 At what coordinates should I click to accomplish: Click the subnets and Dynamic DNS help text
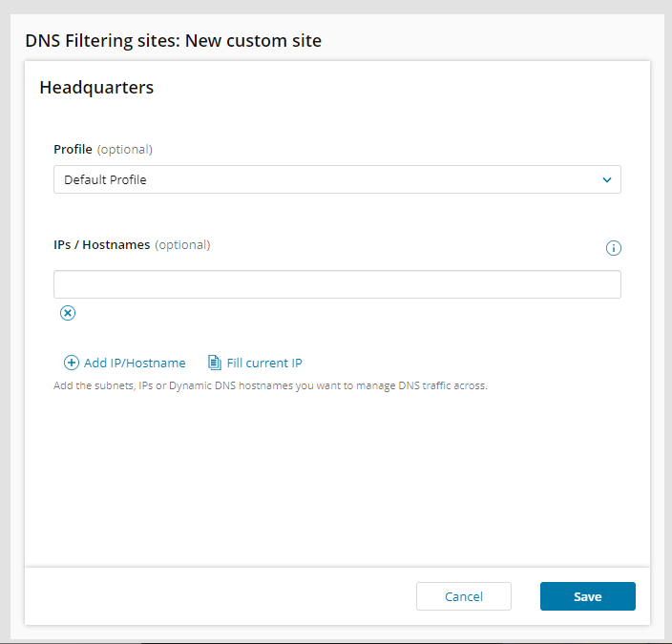270,386
